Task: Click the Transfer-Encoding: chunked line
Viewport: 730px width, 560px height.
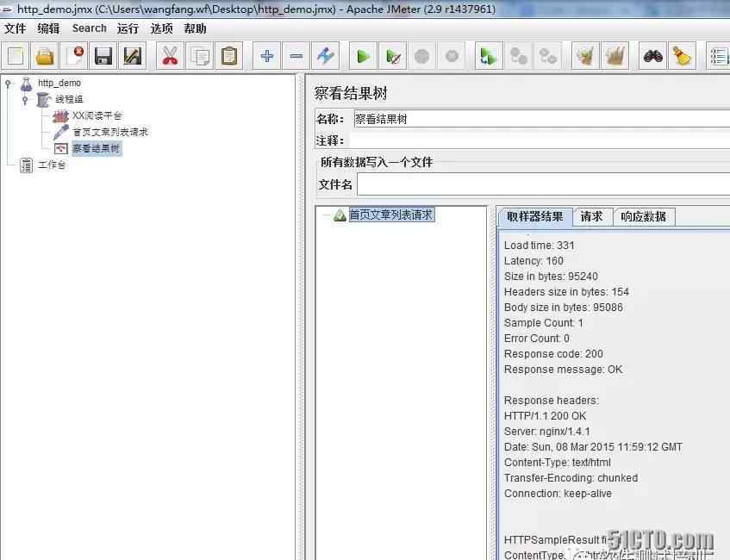Action: (x=571, y=478)
